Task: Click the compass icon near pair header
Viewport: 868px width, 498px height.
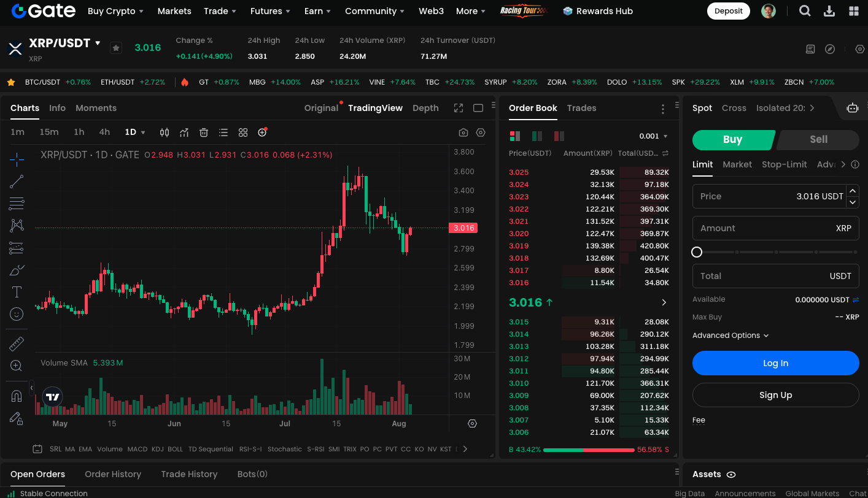Action: tap(830, 49)
